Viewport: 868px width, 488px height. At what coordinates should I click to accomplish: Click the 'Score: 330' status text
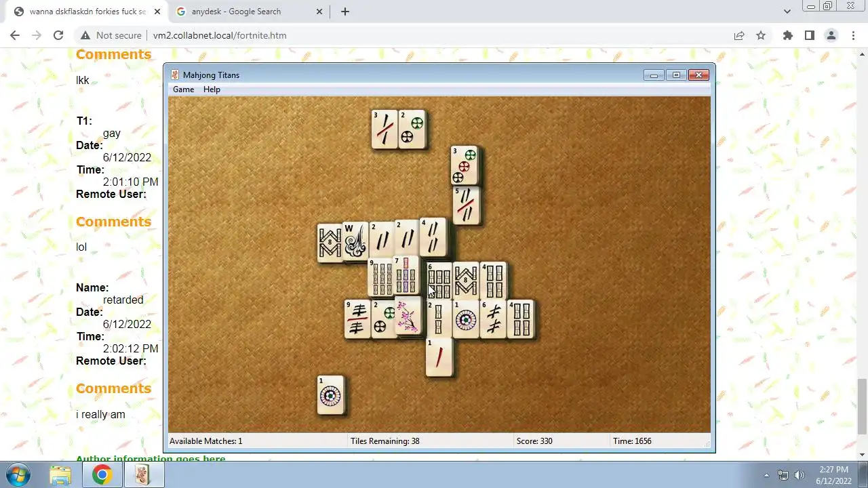[534, 441]
